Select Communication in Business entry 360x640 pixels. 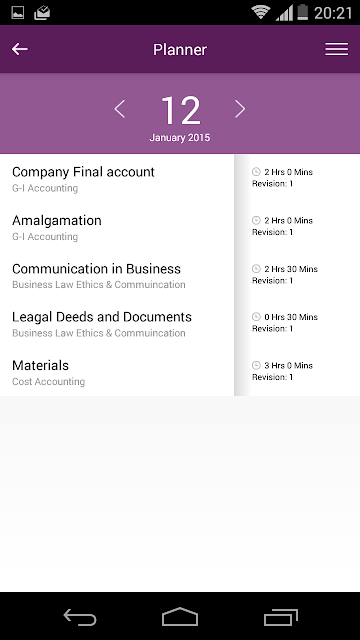pyautogui.click(x=117, y=276)
